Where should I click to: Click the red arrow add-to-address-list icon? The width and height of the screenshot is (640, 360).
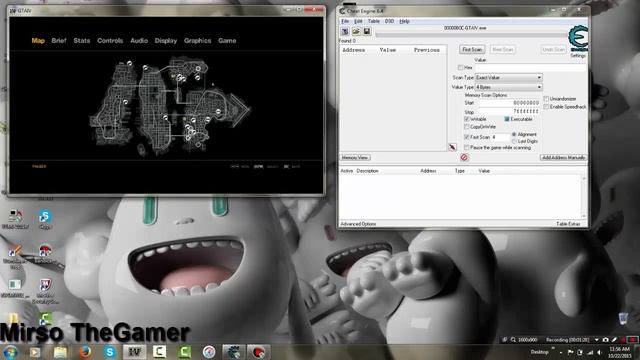click(x=452, y=147)
